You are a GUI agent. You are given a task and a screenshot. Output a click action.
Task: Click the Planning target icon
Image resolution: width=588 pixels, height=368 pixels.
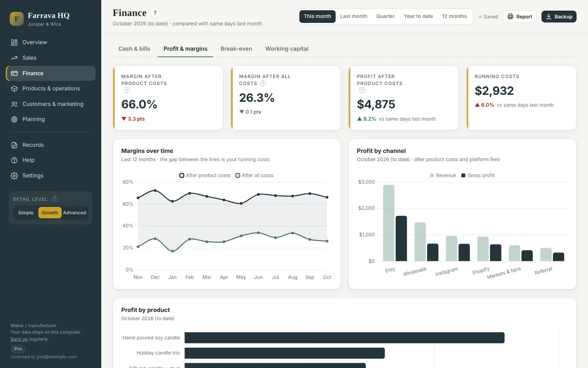pyautogui.click(x=14, y=119)
